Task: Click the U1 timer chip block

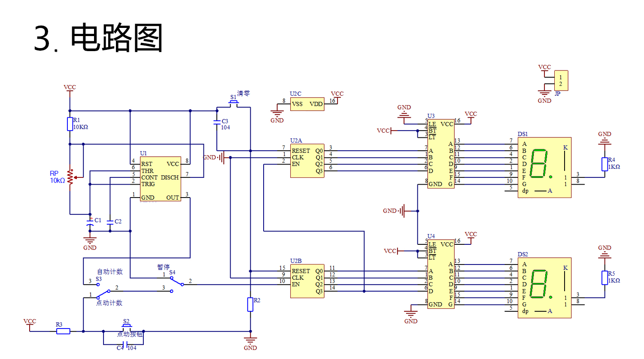Action: point(160,179)
